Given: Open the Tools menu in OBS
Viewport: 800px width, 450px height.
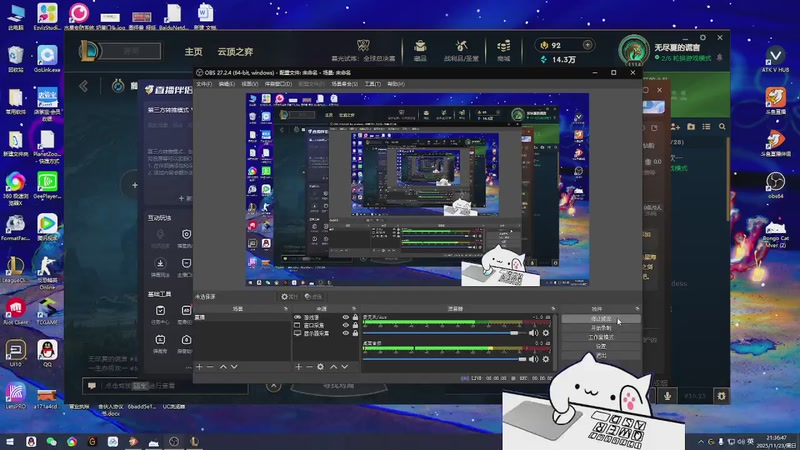Looking at the screenshot, I should click(372, 84).
